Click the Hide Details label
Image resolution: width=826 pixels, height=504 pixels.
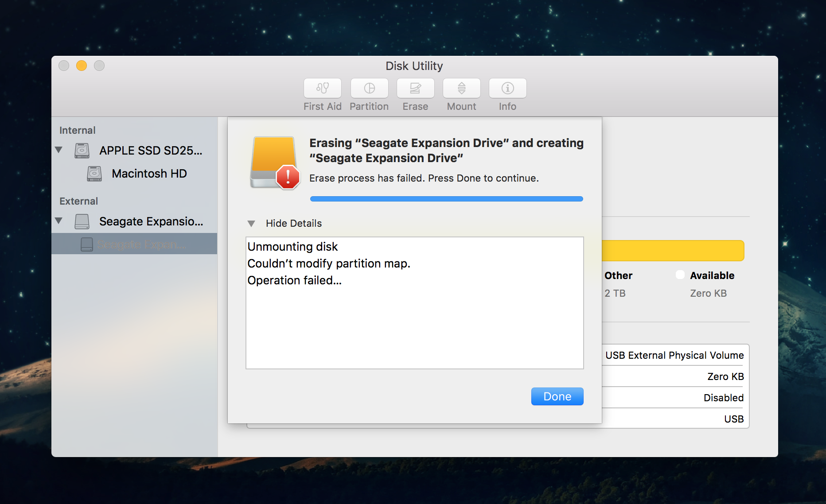pyautogui.click(x=294, y=224)
